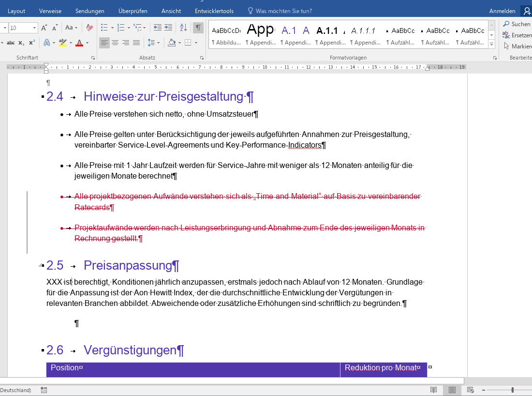Image resolution: width=532 pixels, height=396 pixels.
Task: Apply text effects with the outlined A icon
Action: [x=47, y=43]
